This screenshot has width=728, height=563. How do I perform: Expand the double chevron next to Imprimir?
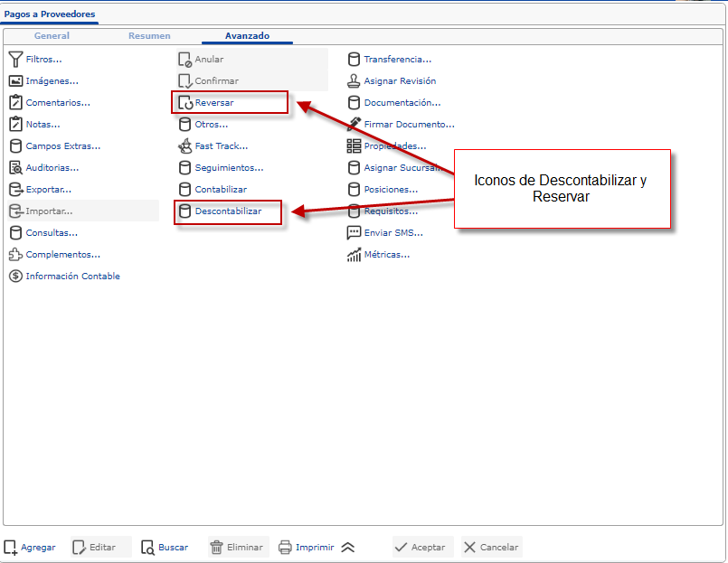click(348, 548)
